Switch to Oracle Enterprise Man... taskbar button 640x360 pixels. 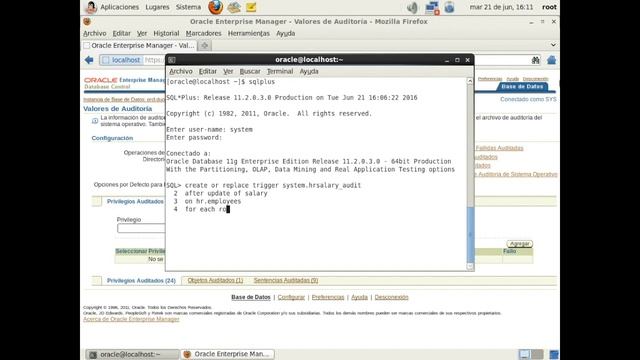click(227, 354)
